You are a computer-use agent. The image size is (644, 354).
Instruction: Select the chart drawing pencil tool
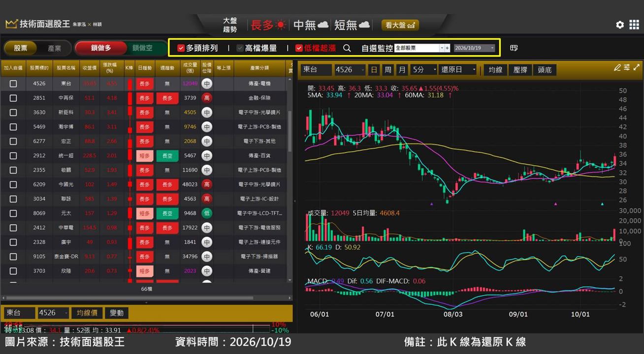coord(617,68)
